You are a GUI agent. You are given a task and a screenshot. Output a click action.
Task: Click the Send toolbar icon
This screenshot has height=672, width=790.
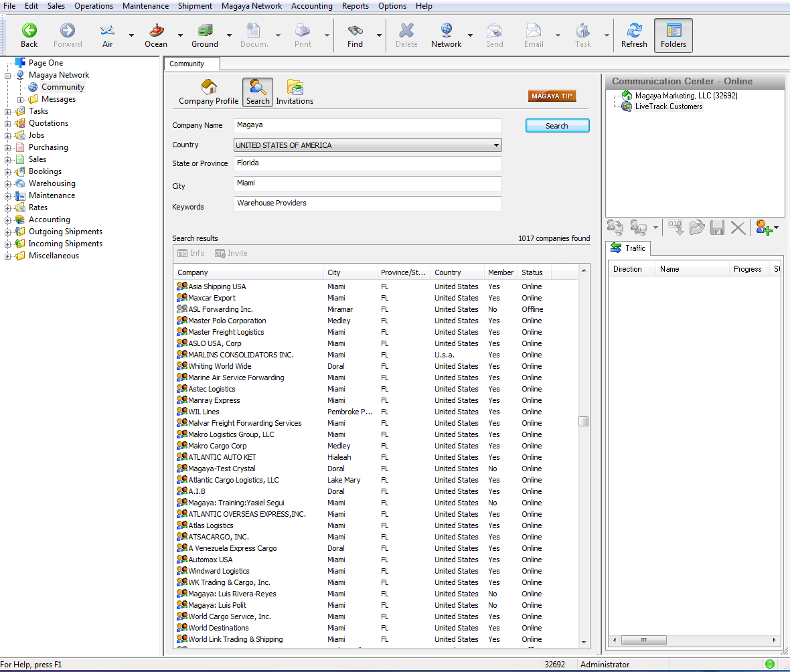[x=494, y=35]
